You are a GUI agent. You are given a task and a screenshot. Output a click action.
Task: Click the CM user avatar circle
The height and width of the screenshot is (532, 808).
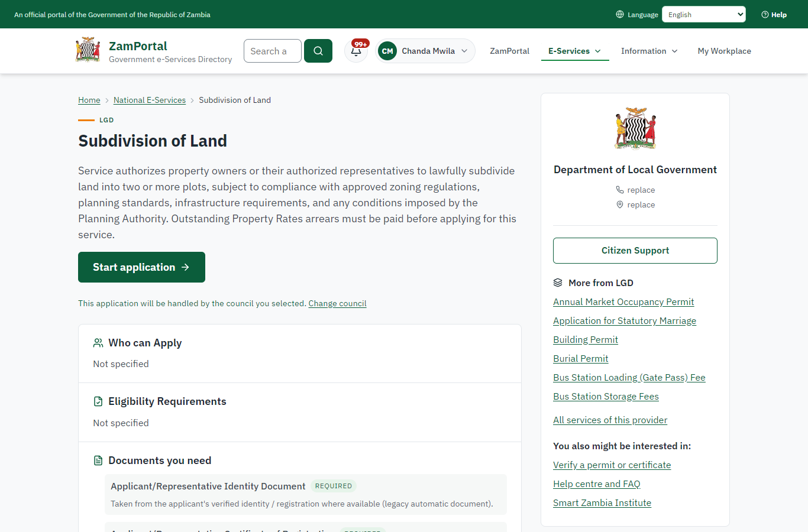tap(387, 51)
